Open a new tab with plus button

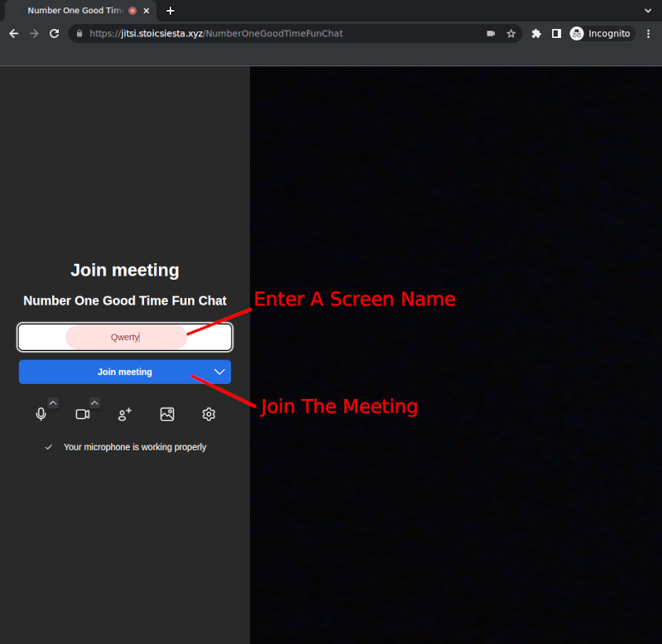tap(170, 11)
